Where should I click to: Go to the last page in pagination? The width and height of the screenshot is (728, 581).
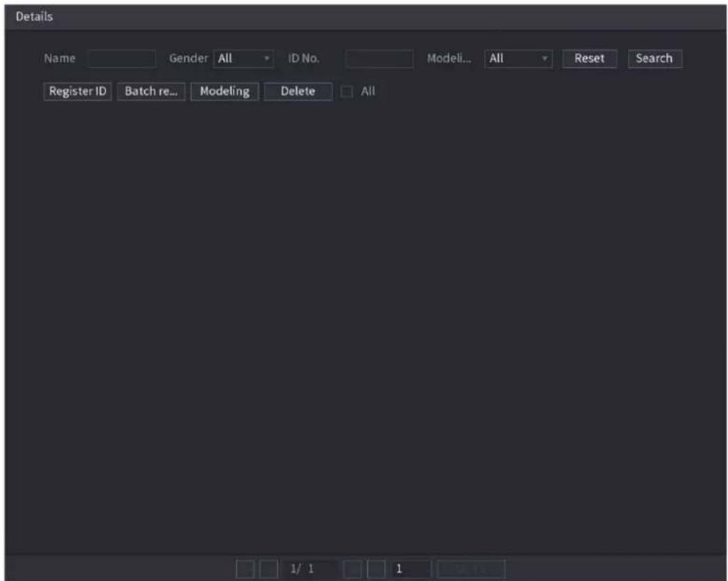(x=376, y=569)
